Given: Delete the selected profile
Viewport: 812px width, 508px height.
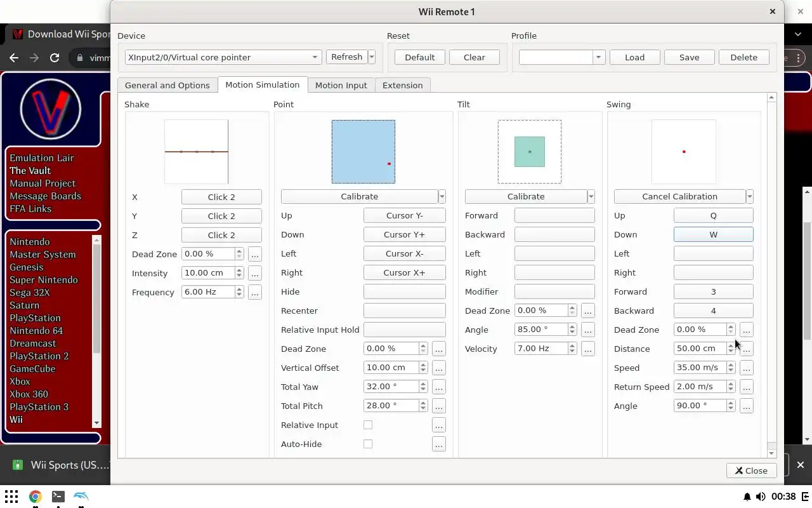Looking at the screenshot, I should point(744,57).
